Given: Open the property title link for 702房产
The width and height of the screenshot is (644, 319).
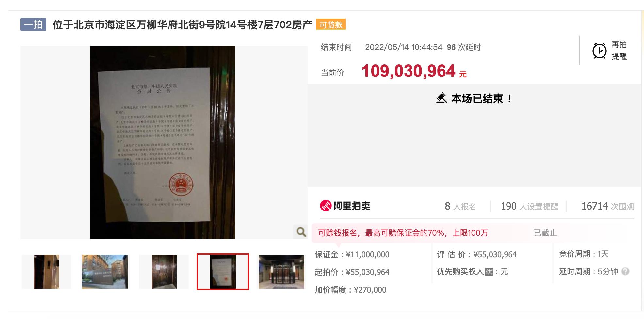Looking at the screenshot, I should coord(182,25).
